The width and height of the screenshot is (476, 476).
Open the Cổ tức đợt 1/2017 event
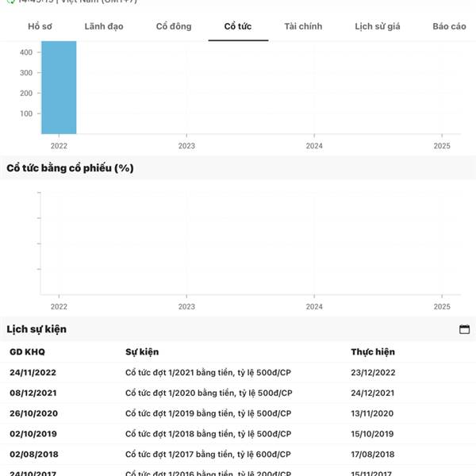(x=208, y=454)
